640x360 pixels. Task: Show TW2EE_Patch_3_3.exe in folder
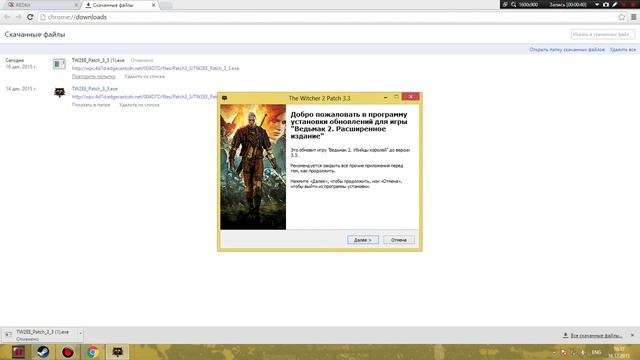point(91,105)
